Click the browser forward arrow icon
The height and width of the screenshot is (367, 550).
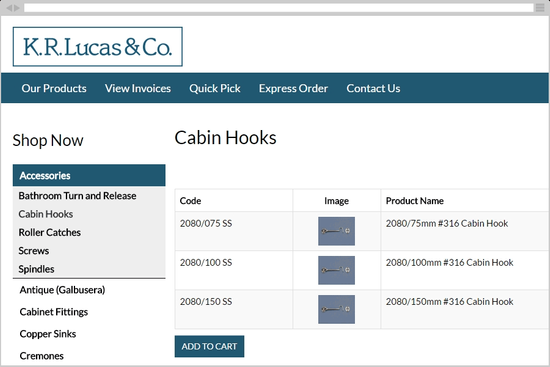click(17, 8)
